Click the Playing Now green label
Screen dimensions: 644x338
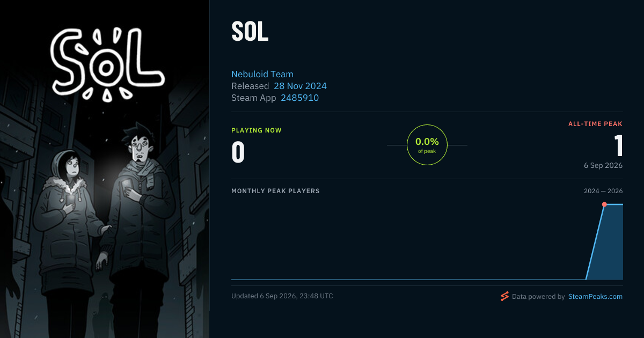tap(257, 130)
